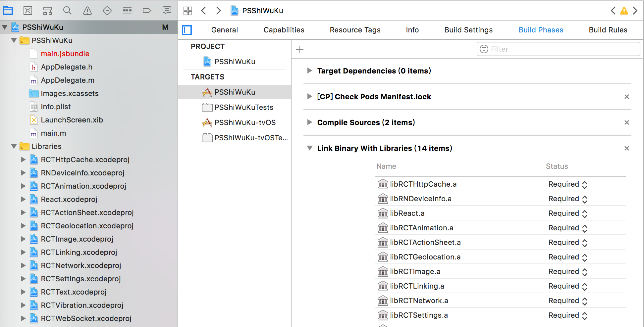Viewport: 644px width, 327px height.
Task: Remove the Link Binary With Libraries phase
Action: 627,148
